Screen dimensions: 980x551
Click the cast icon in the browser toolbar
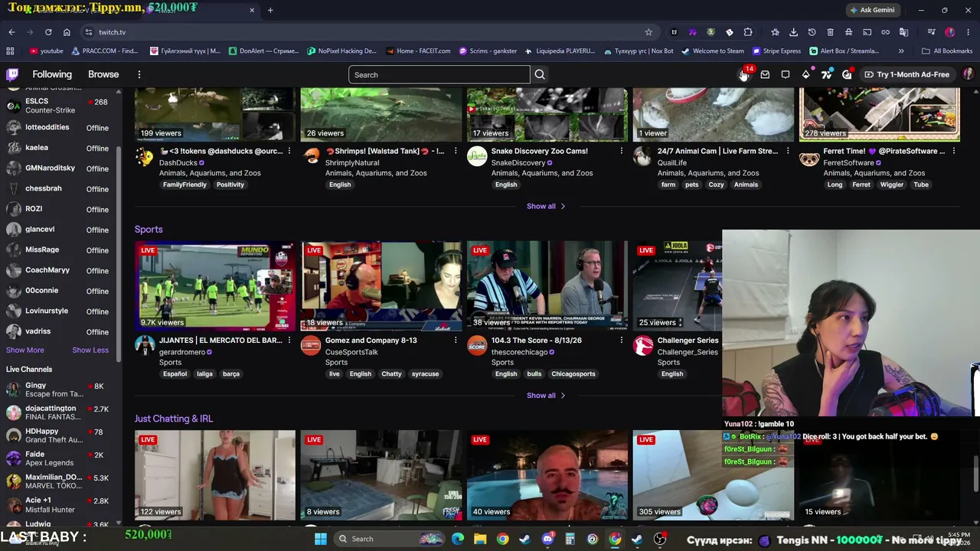pos(867,32)
